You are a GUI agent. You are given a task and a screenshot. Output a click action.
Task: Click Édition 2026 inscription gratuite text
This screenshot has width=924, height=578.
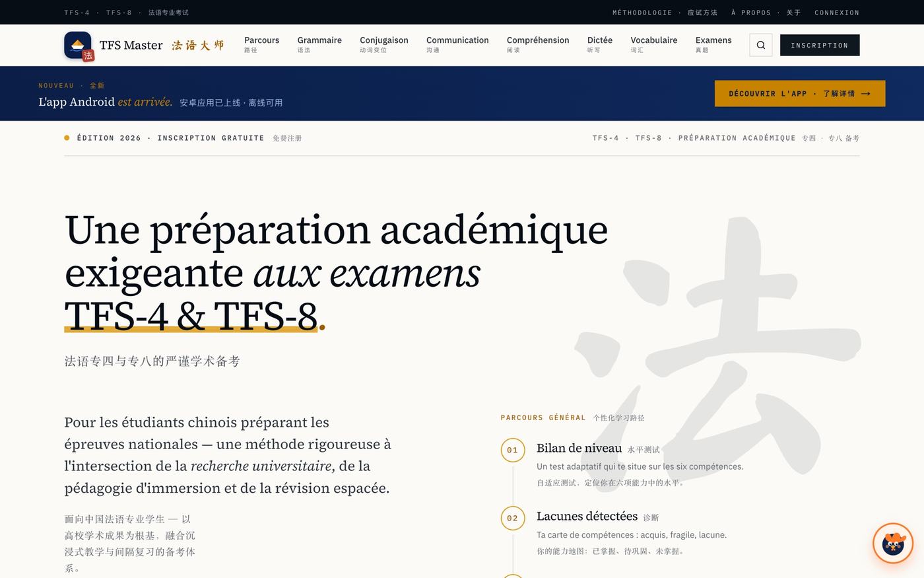170,138
